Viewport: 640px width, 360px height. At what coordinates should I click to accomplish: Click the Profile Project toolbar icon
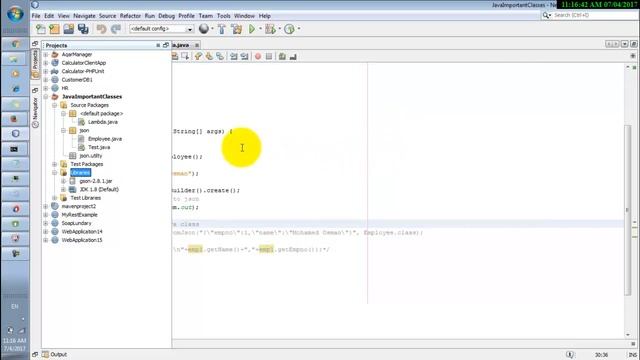click(289, 29)
